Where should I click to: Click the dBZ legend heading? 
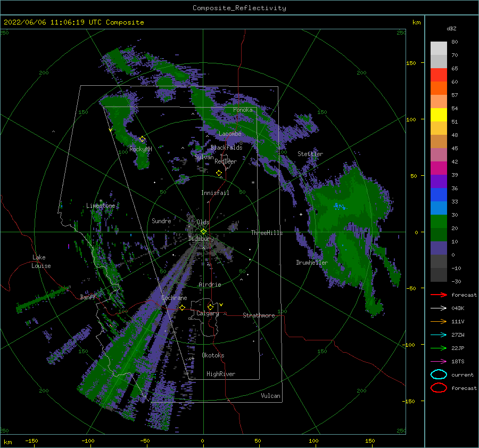[451, 28]
